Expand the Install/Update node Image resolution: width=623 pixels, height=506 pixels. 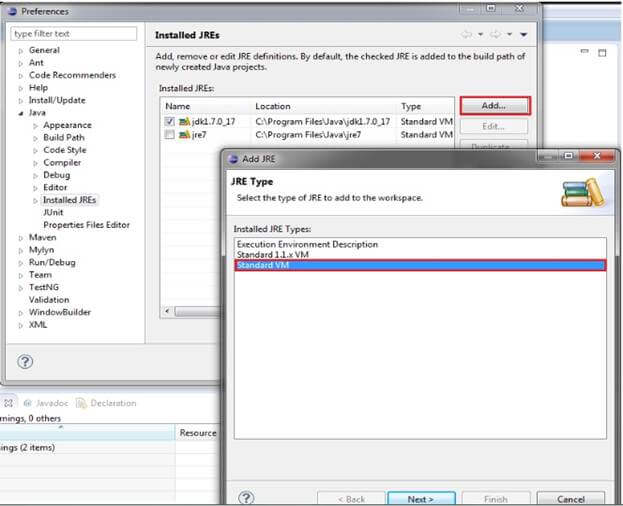point(21,100)
